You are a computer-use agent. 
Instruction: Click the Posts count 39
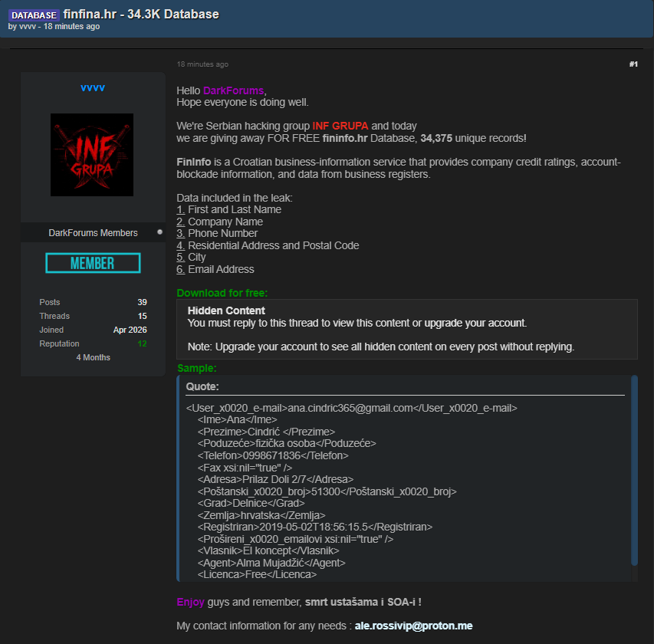[x=143, y=302]
